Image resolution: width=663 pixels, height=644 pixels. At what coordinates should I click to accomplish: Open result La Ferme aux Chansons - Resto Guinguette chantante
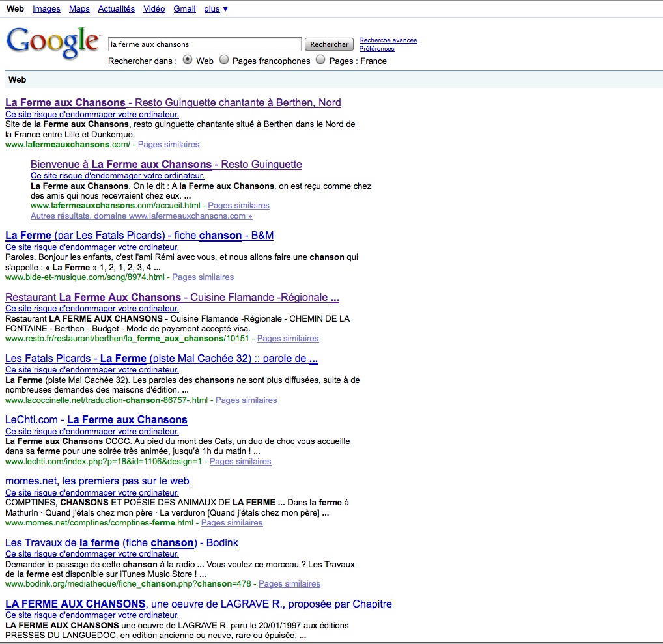click(173, 103)
